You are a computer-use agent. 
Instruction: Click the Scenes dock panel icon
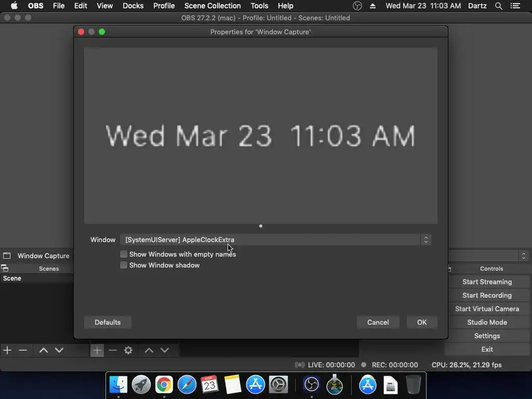(5, 269)
